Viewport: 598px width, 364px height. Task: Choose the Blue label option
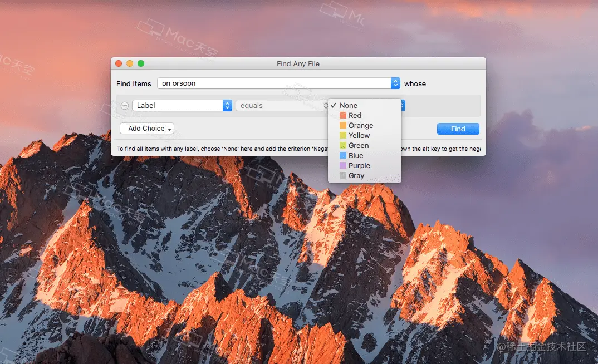(x=364, y=155)
